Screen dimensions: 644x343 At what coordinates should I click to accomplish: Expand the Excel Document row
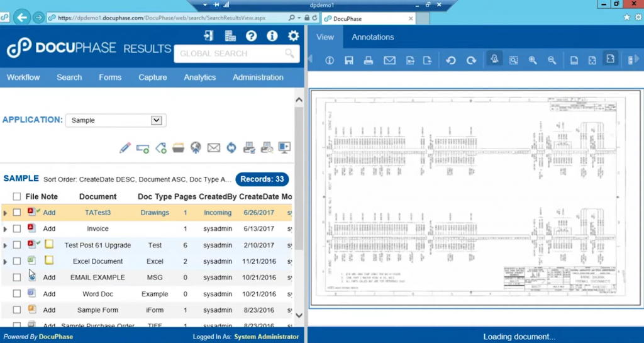6,261
